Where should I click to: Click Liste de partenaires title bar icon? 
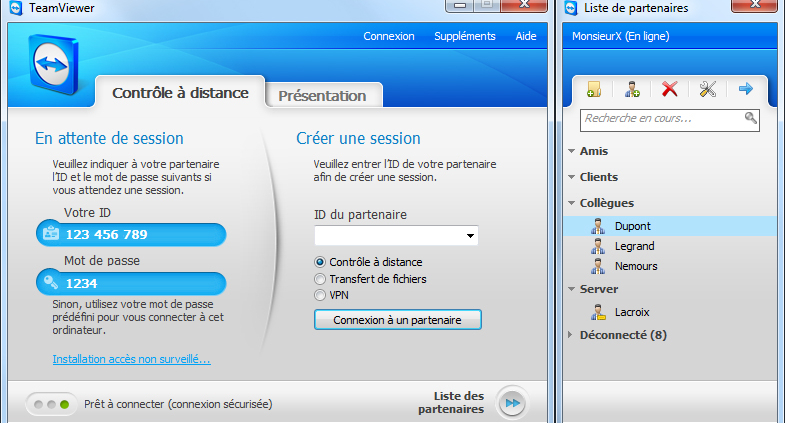(x=571, y=8)
